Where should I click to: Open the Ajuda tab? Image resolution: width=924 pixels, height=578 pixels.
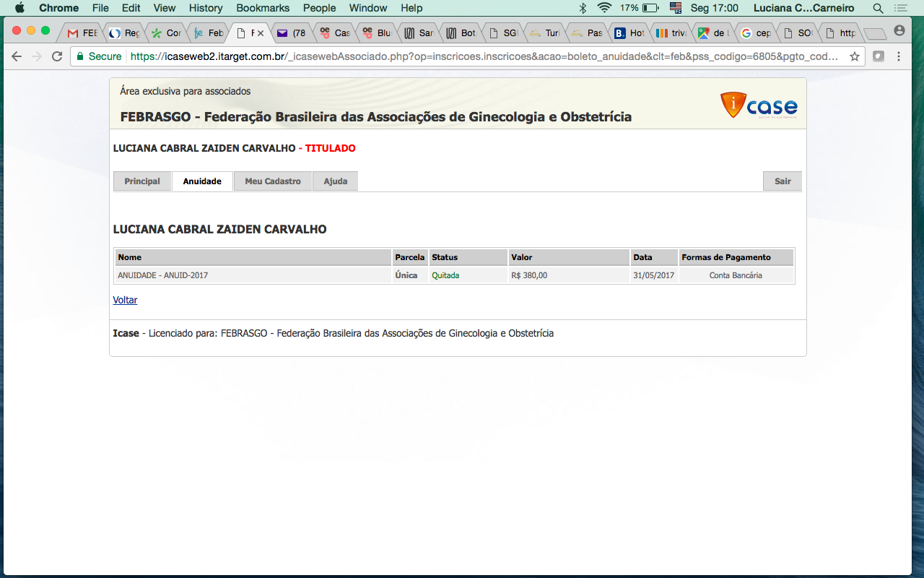click(335, 181)
